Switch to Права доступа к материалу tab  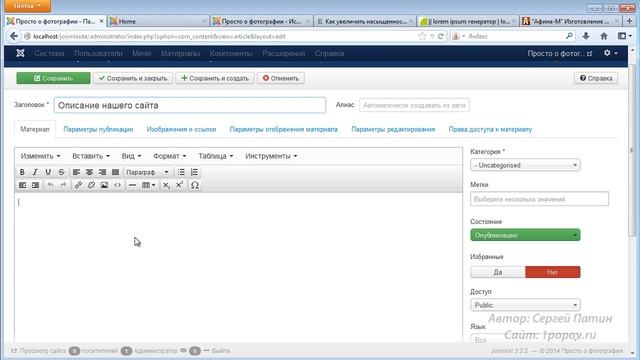point(490,129)
